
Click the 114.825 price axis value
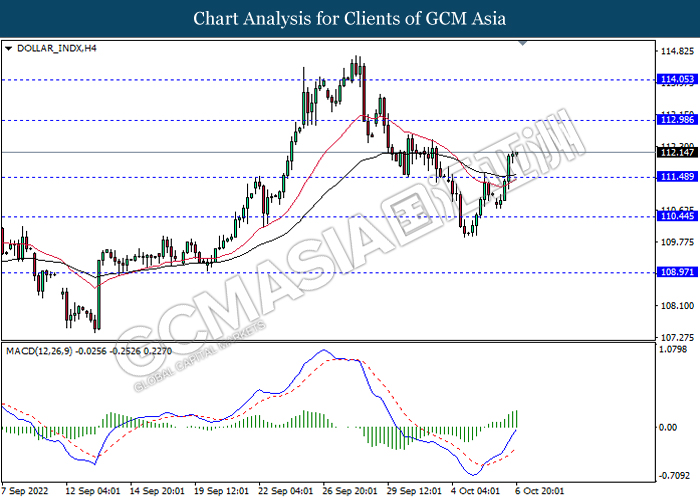coord(677,52)
